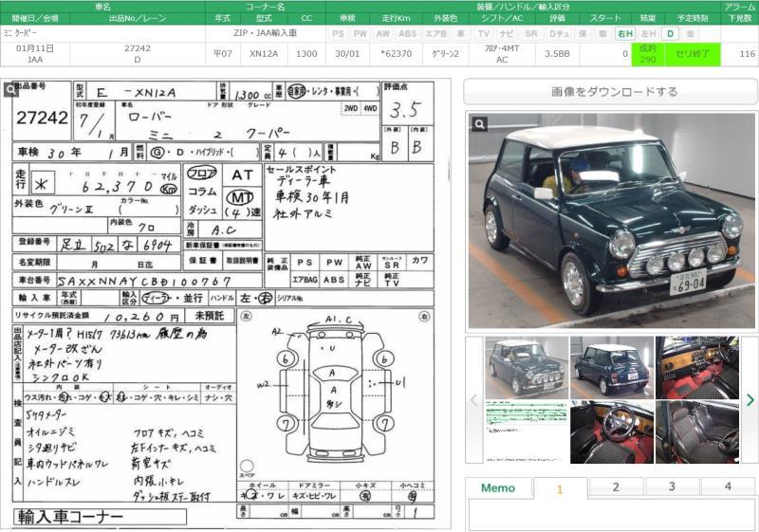The image size is (759, 532).
Task: Open memo tab number 2
Action: 615,487
